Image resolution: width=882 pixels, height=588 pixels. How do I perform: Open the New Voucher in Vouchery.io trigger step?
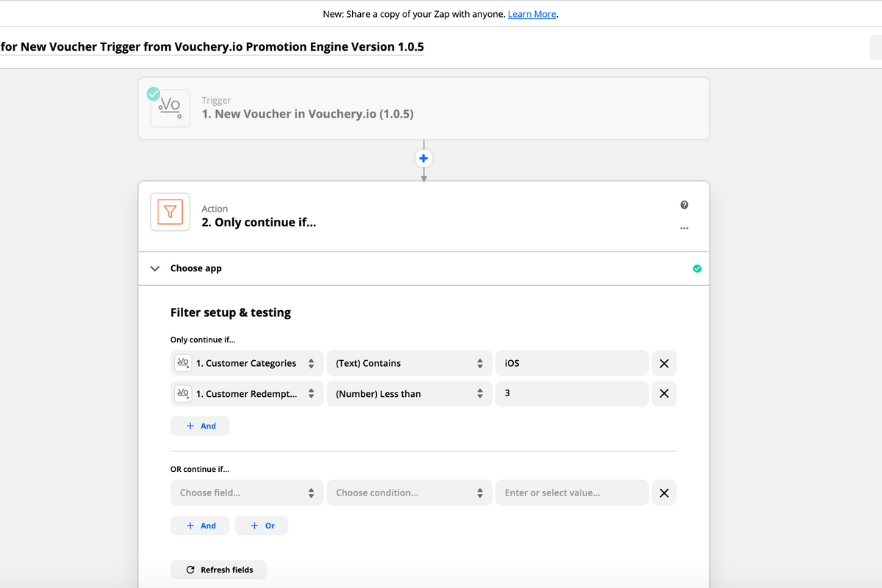424,108
